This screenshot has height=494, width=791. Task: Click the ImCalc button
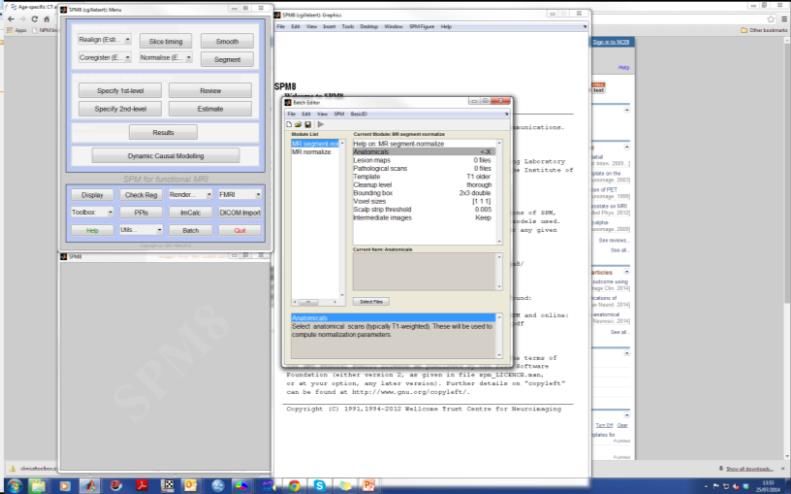(x=190, y=212)
